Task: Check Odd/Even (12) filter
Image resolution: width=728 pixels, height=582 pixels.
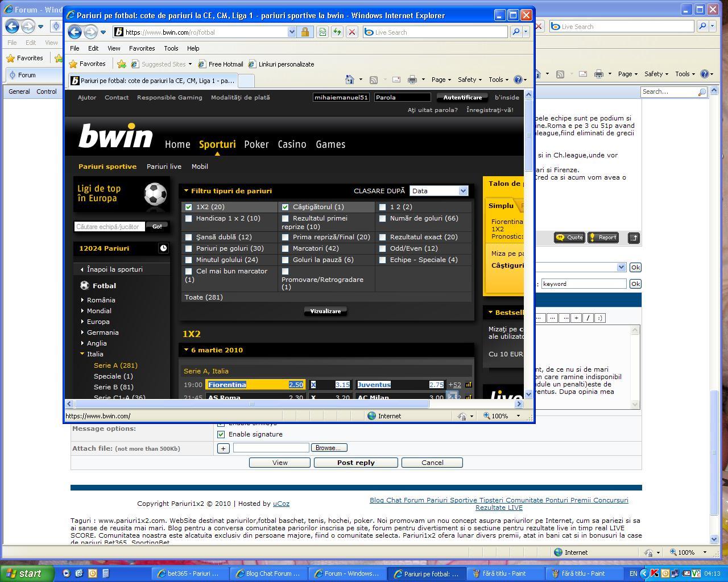Action: [383, 248]
